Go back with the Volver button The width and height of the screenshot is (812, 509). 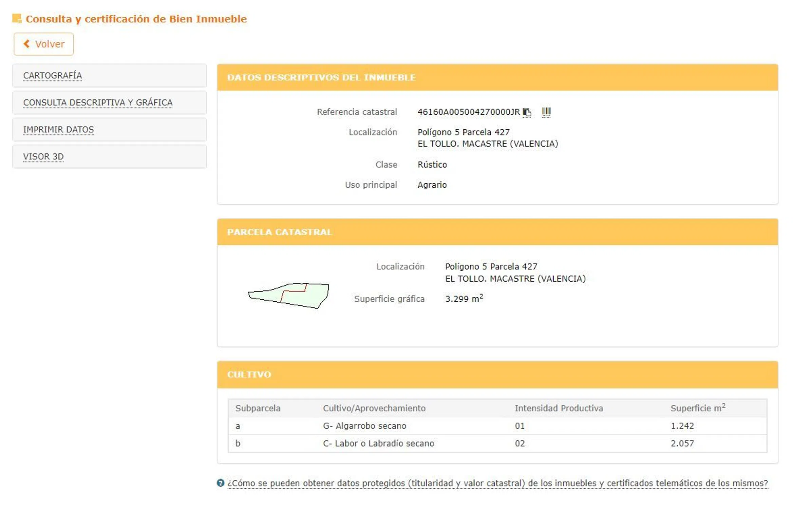pos(44,44)
